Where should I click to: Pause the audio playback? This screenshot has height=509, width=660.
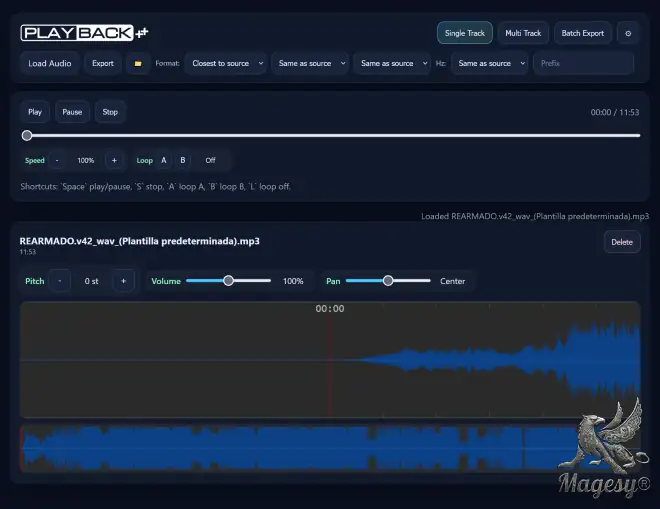pos(72,112)
